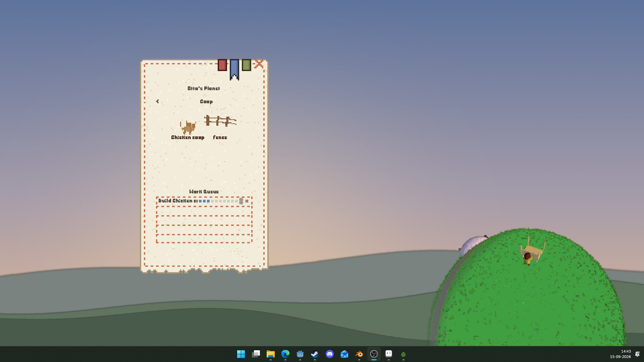This screenshot has width=644, height=362.
Task: Click the Build Chicken progress bar
Action: click(x=218, y=201)
